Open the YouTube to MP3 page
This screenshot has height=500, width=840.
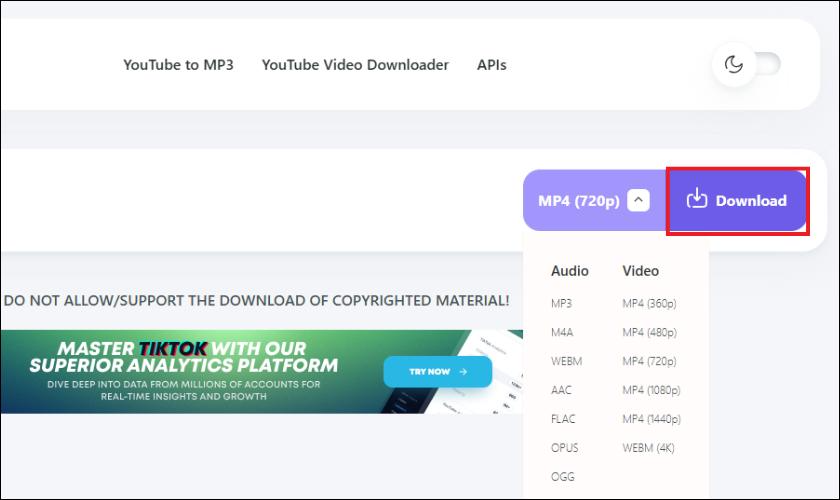pyautogui.click(x=178, y=65)
